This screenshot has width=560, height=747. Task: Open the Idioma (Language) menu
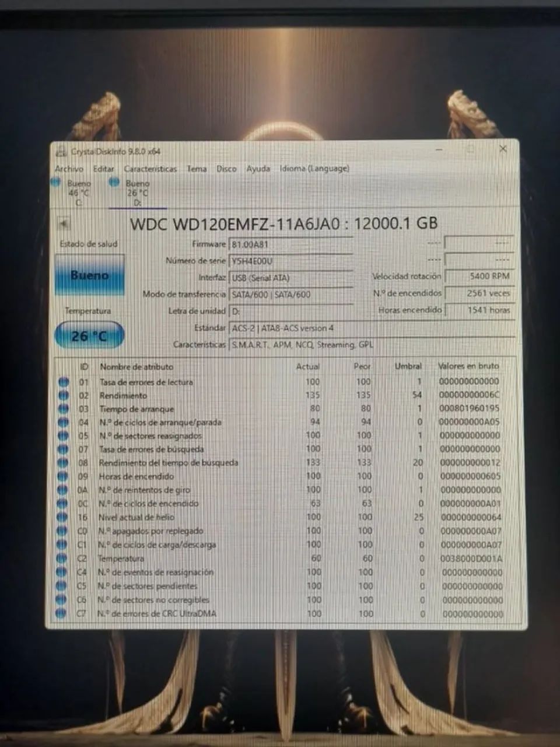coord(314,169)
